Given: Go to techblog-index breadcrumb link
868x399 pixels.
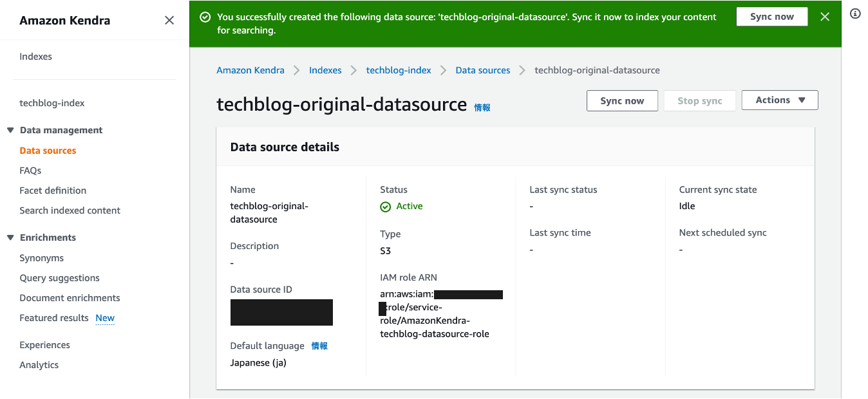Looking at the screenshot, I should (399, 70).
